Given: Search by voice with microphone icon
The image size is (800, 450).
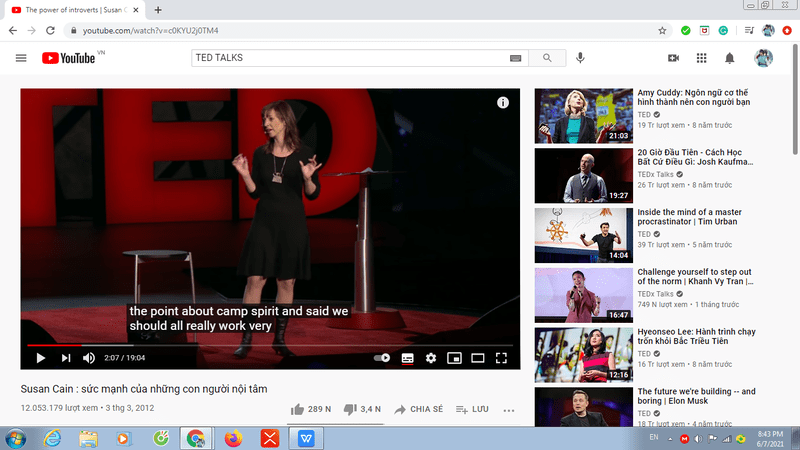Looking at the screenshot, I should pyautogui.click(x=580, y=58).
